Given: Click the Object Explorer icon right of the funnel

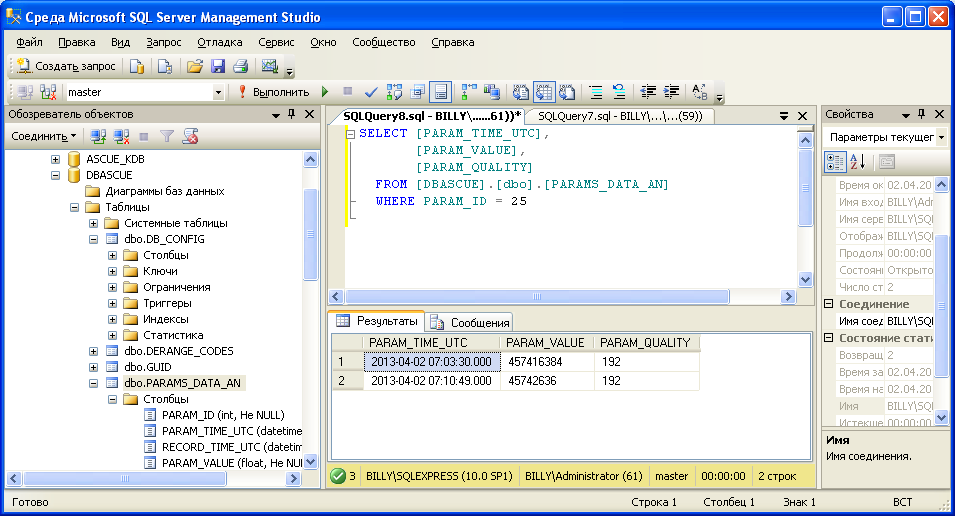Looking at the screenshot, I should (x=190, y=136).
